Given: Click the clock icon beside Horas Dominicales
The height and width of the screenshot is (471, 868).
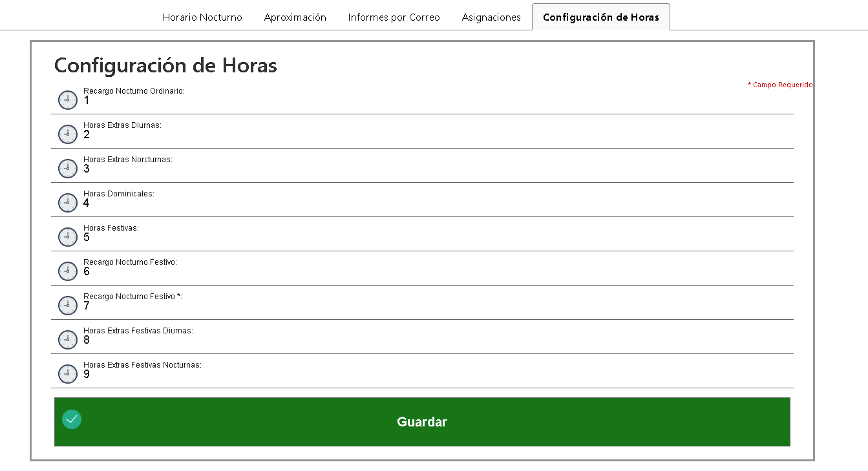Looking at the screenshot, I should (68, 203).
